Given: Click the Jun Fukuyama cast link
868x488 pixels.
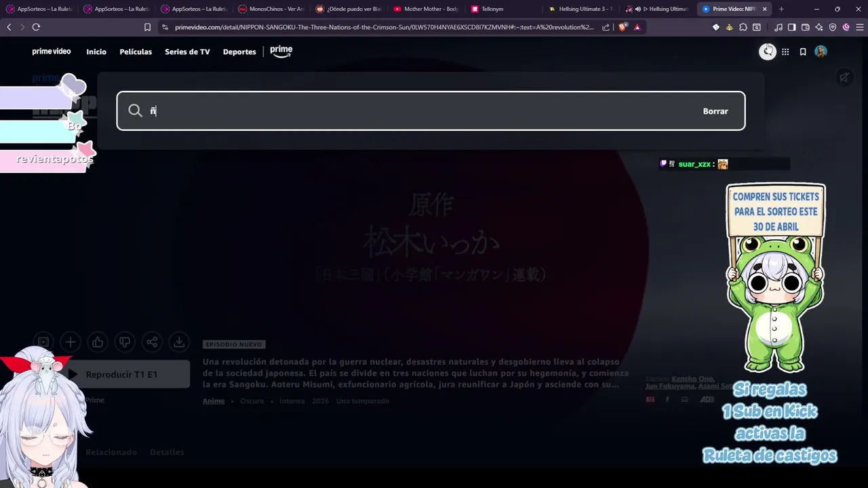Looking at the screenshot, I should click(x=670, y=386).
